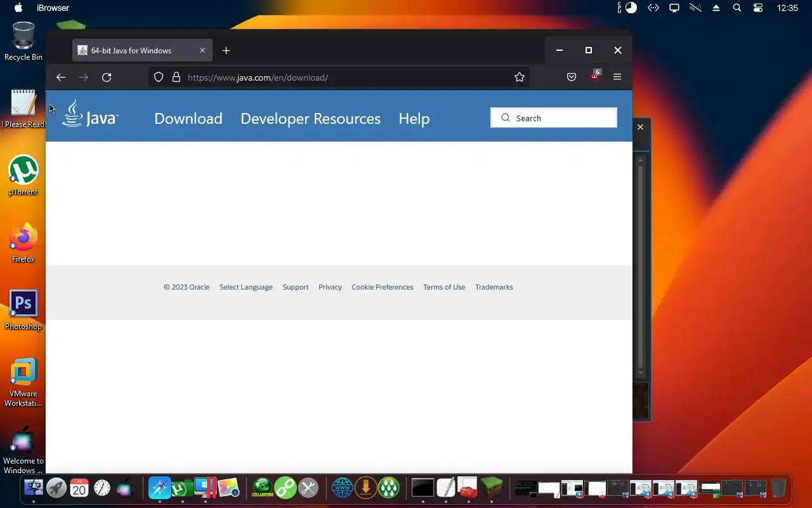Click the Java site Search field
The image size is (812, 508).
554,118
